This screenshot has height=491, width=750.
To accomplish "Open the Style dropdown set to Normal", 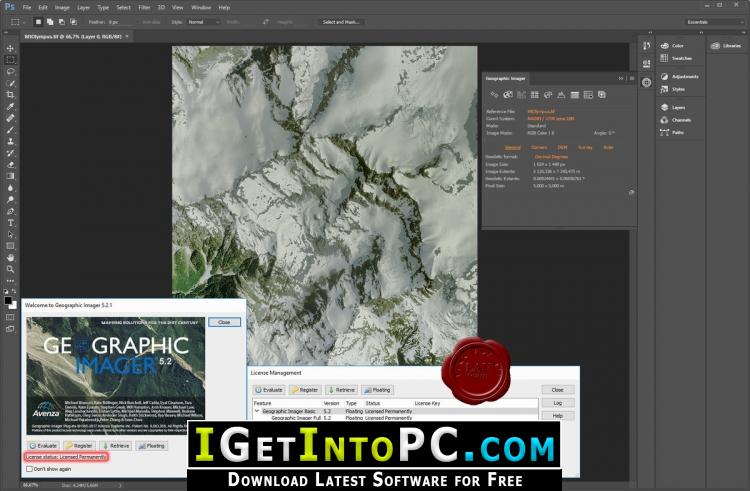I will 203,22.
